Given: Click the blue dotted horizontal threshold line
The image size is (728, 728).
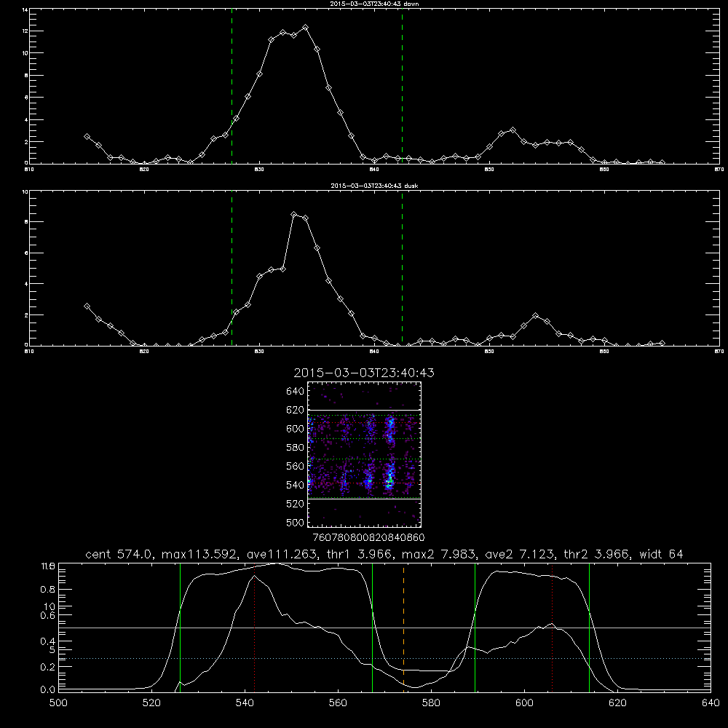Looking at the screenshot, I should coord(384,658).
